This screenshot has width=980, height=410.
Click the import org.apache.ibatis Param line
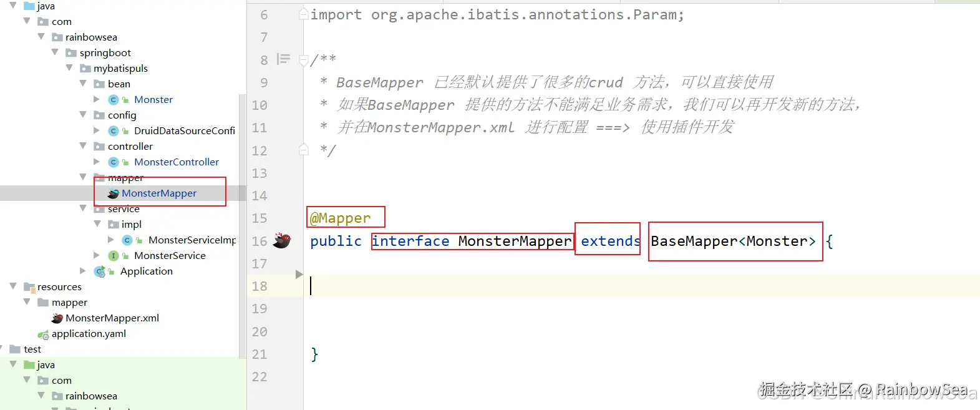tap(497, 14)
